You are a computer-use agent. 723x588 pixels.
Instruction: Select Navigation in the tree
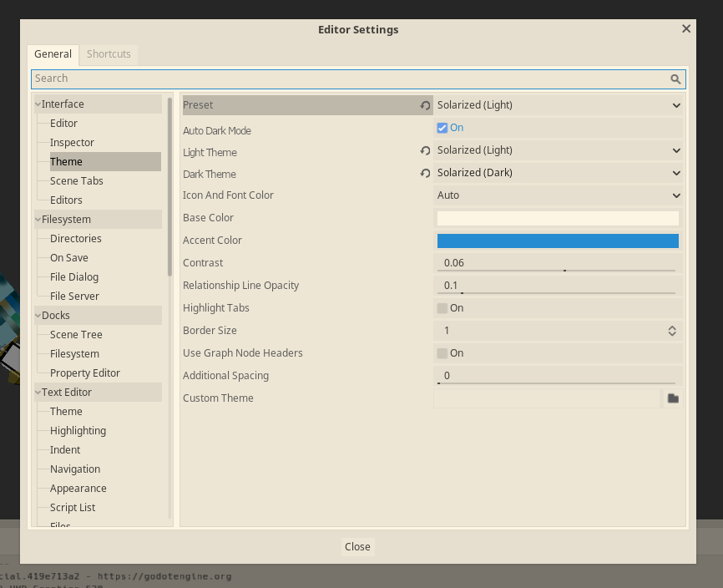(75, 469)
